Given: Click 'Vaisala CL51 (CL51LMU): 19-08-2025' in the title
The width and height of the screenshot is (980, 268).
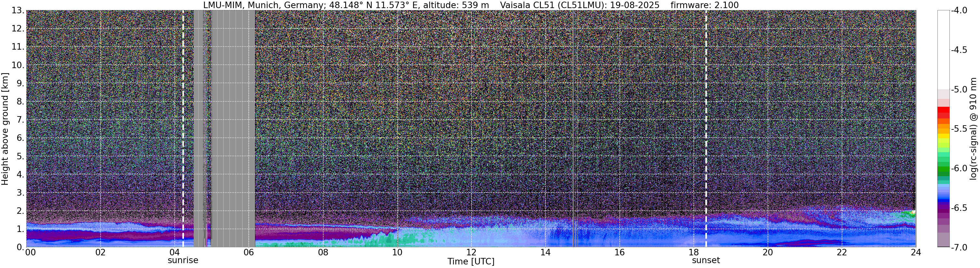Looking at the screenshot, I should (x=580, y=5).
